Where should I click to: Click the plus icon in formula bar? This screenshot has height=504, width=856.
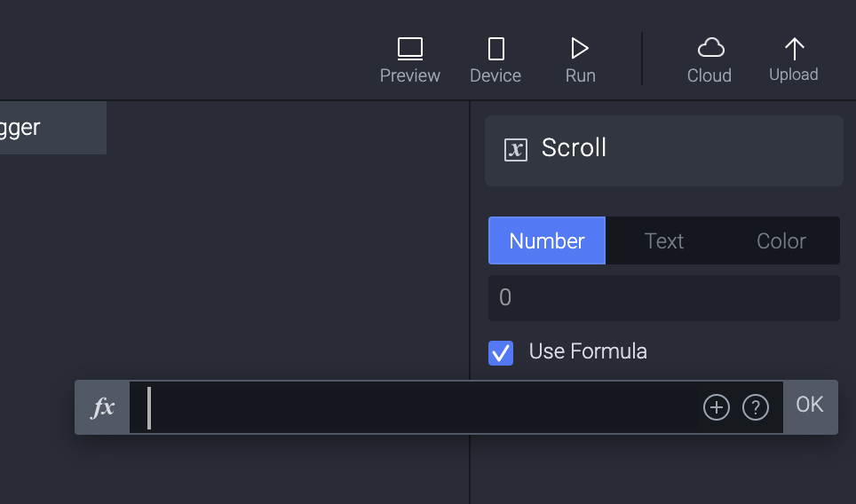716,407
